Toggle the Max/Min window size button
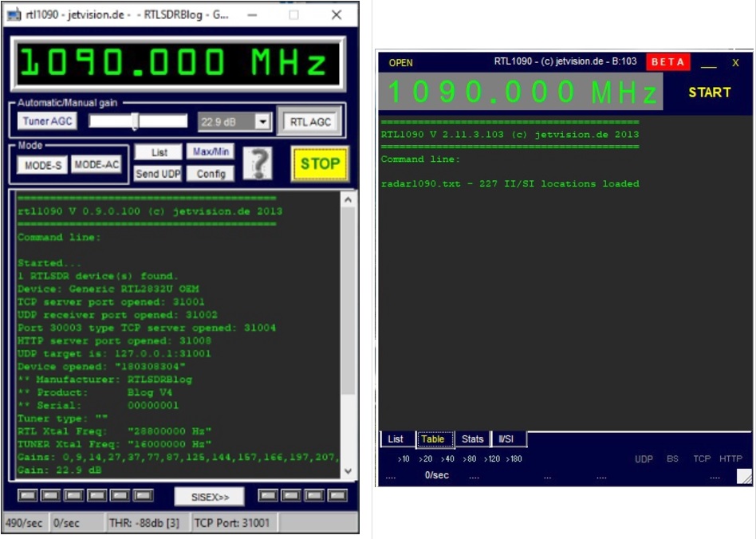 pyautogui.click(x=210, y=151)
